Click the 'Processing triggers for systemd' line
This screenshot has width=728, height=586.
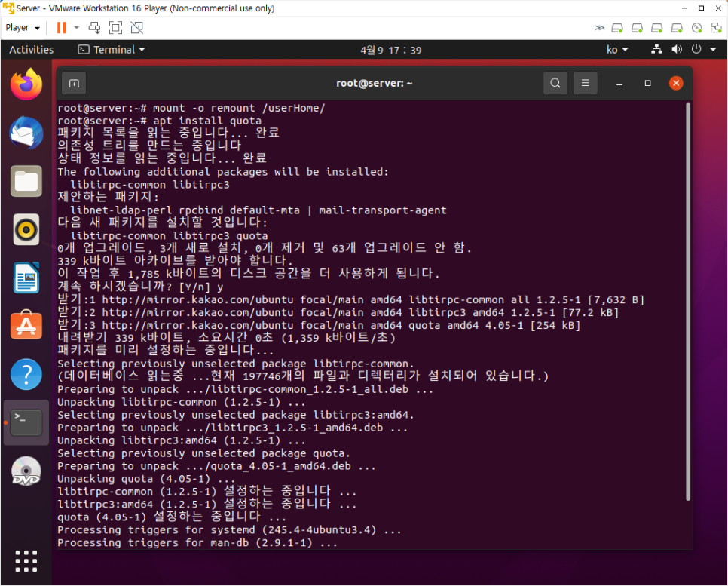tap(229, 529)
